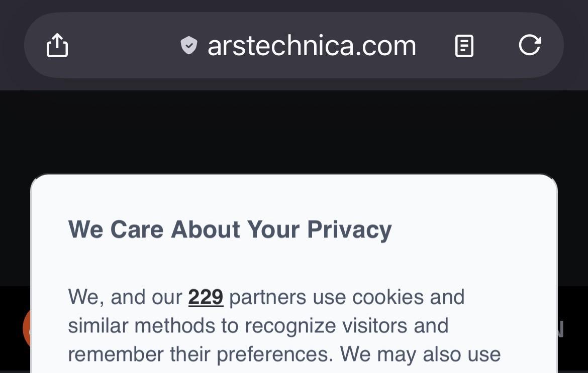Click empty address bar space left of shield
The height and width of the screenshot is (373, 588).
point(126,46)
